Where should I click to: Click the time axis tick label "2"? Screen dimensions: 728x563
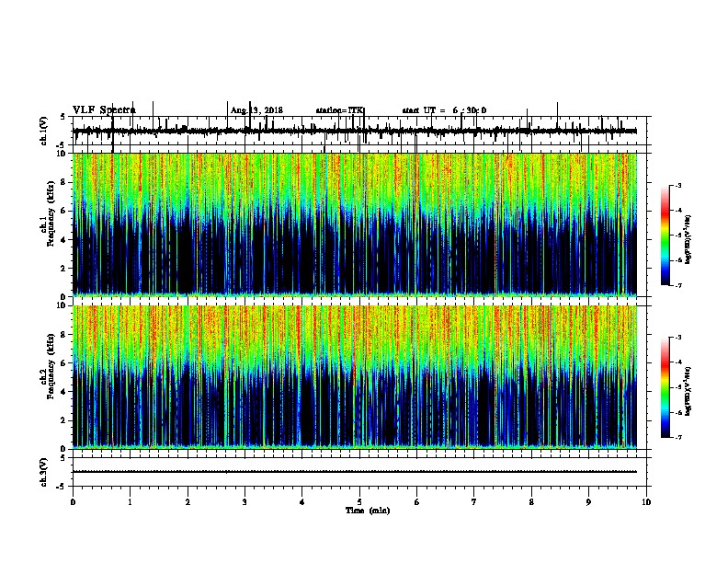pos(188,502)
